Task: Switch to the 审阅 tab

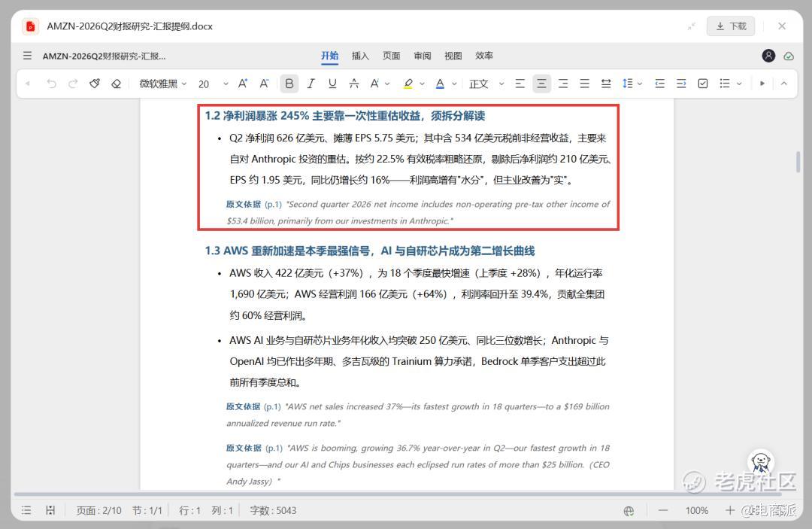Action: 423,56
